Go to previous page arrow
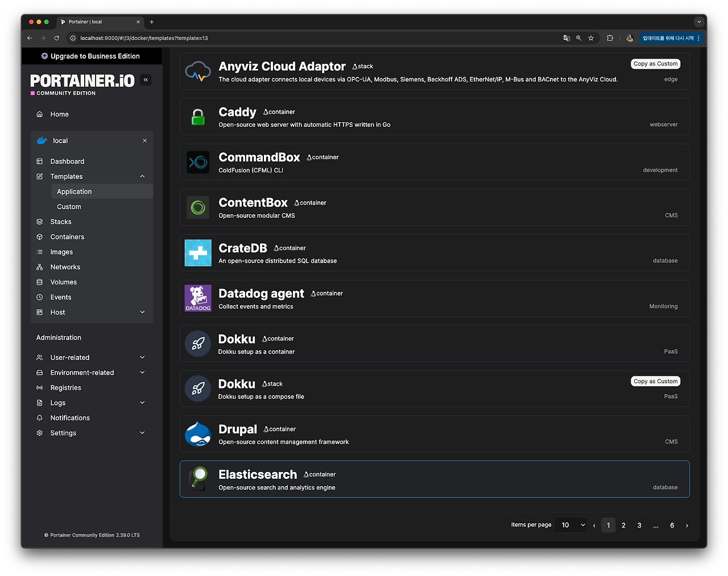 (x=594, y=525)
